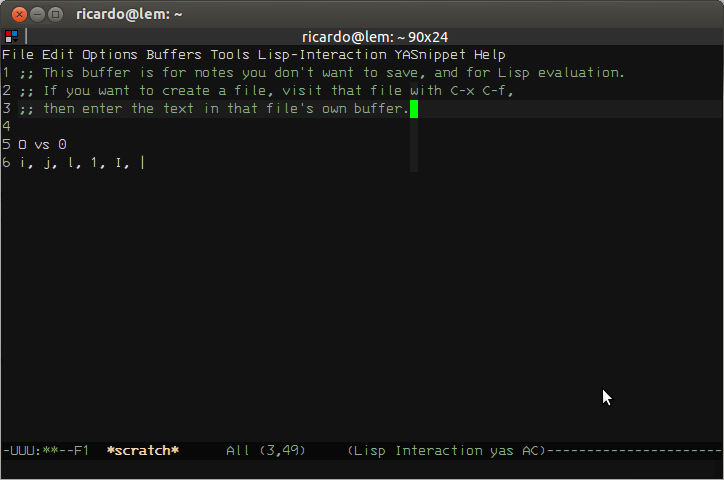Viewport: 724px width, 480px height.
Task: Maximize the terminal window
Action: click(x=55, y=15)
